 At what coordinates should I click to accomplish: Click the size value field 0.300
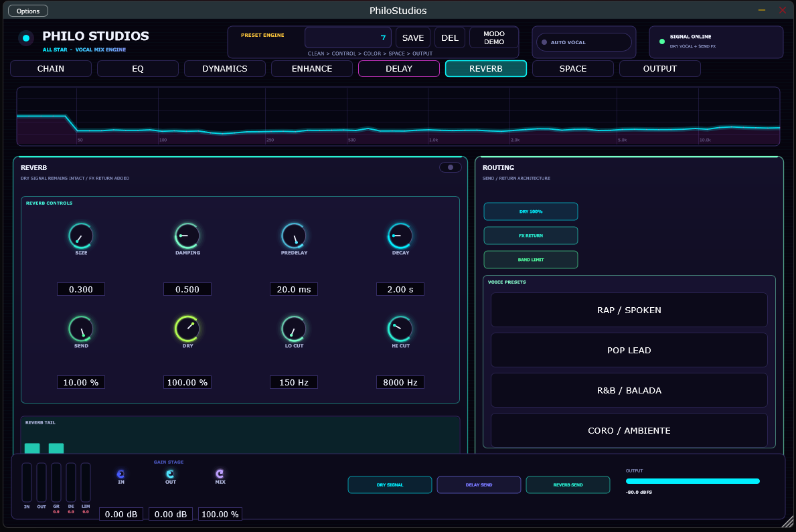[81, 289]
